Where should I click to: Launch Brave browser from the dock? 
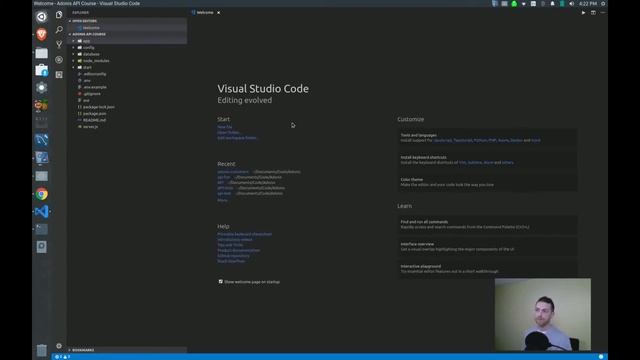pyautogui.click(x=41, y=35)
